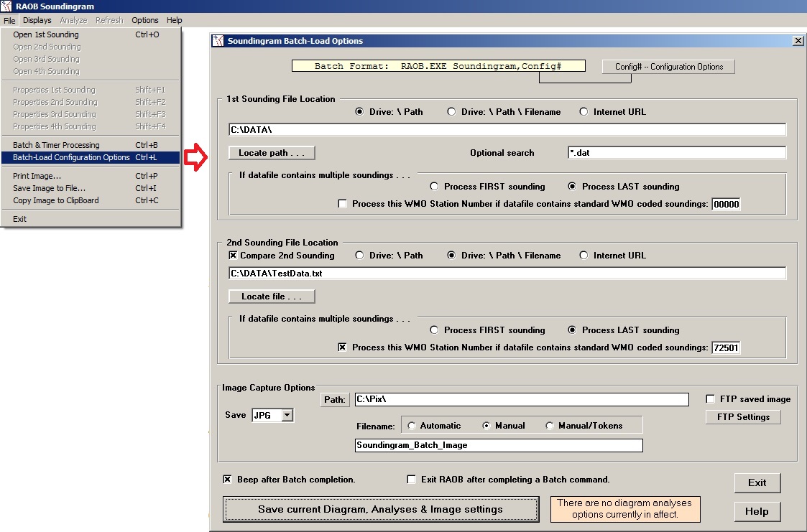The height and width of the screenshot is (532, 807).
Task: Open the Displays menu
Action: 37,20
